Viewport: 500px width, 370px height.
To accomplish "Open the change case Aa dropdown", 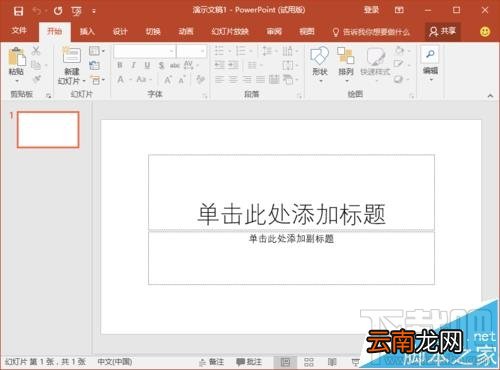I will pos(144,79).
